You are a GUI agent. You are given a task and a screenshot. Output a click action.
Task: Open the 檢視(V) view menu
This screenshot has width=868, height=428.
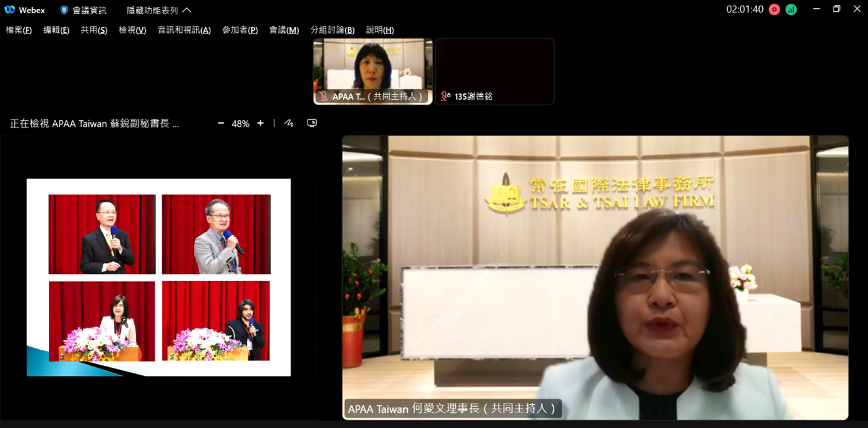(x=132, y=30)
